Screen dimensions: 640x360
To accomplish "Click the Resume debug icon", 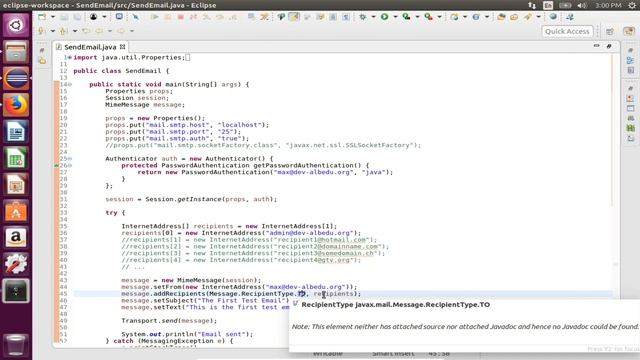I will coord(154,17).
